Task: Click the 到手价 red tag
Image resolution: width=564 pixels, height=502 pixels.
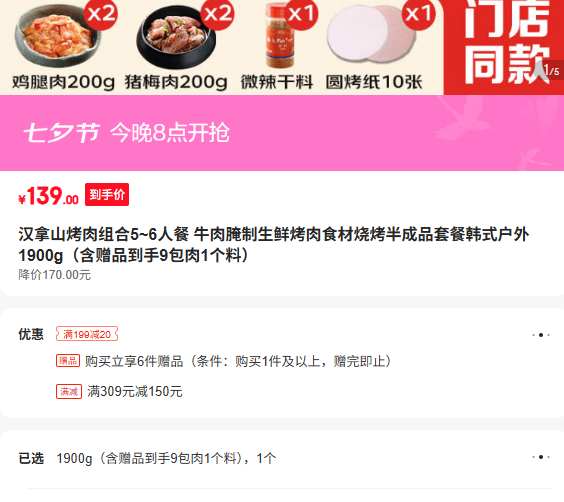Action: [x=107, y=195]
